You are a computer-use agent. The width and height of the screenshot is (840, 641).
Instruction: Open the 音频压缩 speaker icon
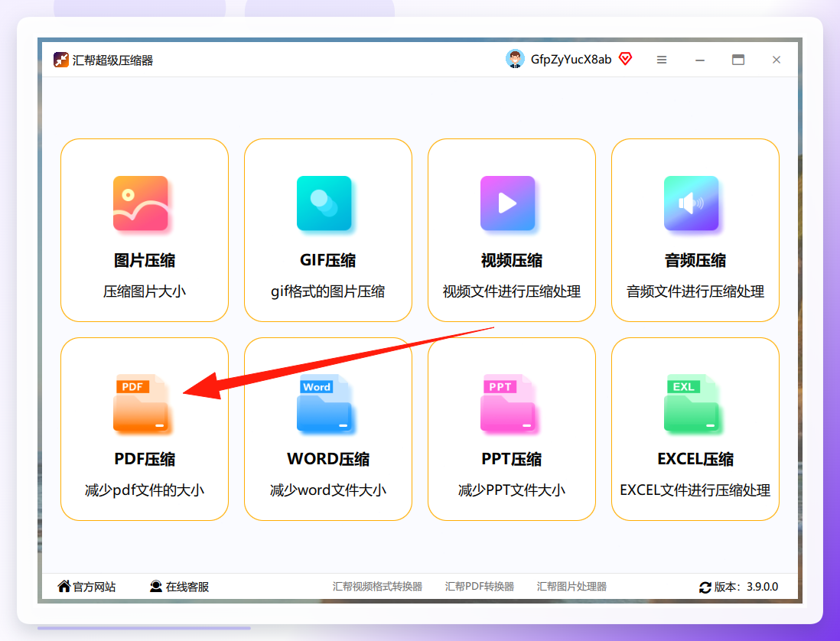pyautogui.click(x=691, y=203)
